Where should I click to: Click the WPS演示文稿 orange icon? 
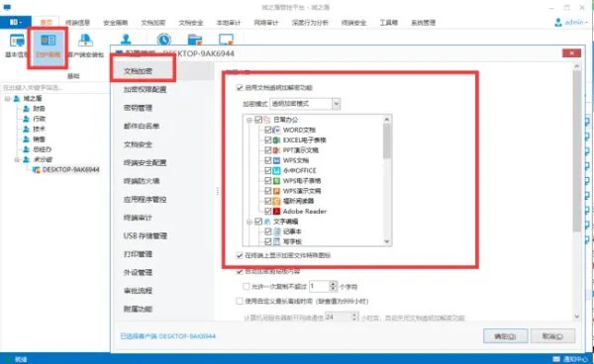[277, 191]
